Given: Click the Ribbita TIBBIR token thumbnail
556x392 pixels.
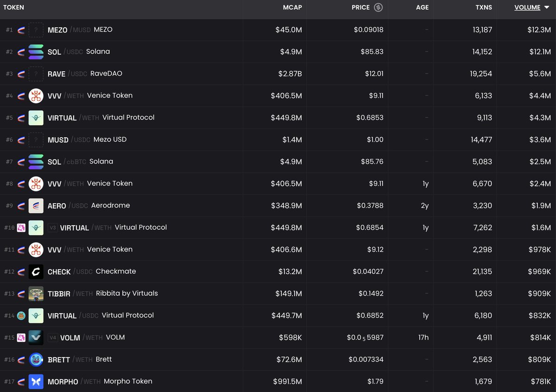Looking at the screenshot, I should (x=36, y=294).
